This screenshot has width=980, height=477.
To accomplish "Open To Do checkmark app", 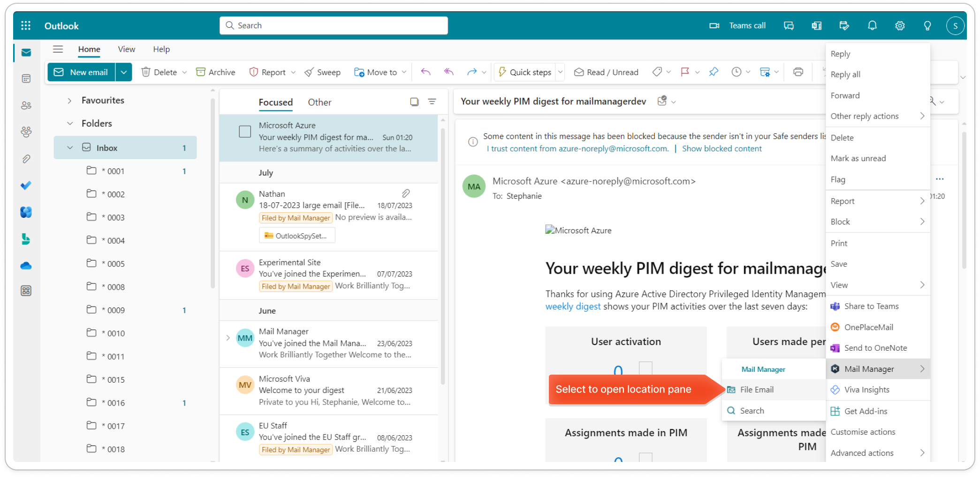I will pyautogui.click(x=26, y=185).
